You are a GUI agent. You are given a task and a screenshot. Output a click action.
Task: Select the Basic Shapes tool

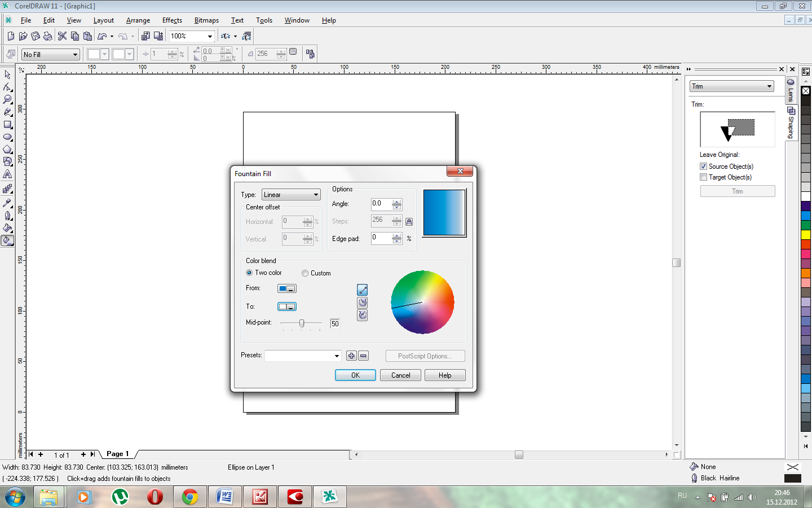(x=7, y=162)
